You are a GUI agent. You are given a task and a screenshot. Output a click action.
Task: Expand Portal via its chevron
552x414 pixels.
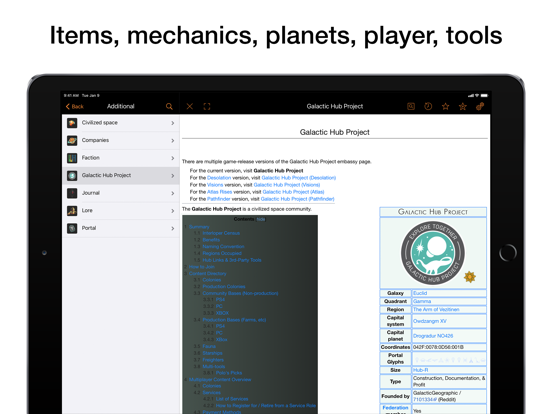pyautogui.click(x=173, y=228)
